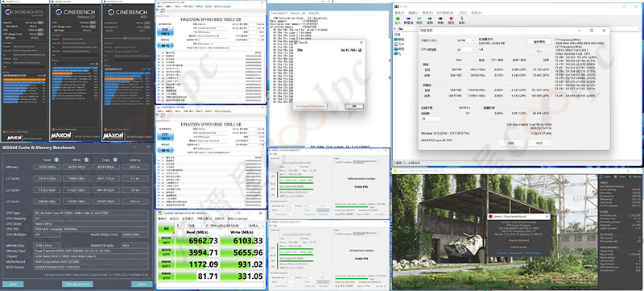Click the Test checkmark icon in 7-Zip toolbar

tap(419, 18)
